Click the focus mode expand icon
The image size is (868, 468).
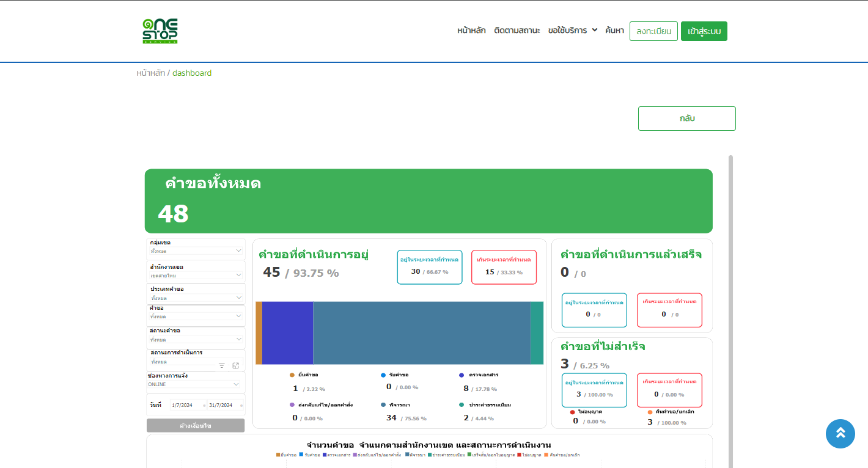235,365
